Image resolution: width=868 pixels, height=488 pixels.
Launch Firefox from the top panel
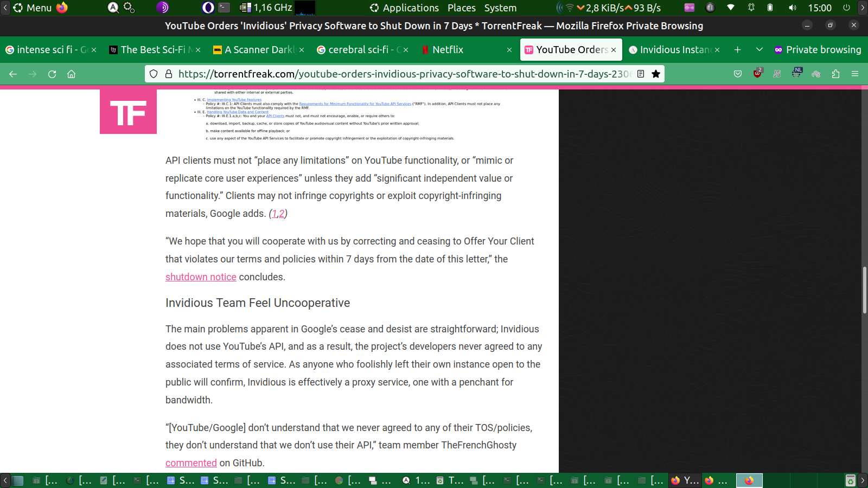pos(62,8)
